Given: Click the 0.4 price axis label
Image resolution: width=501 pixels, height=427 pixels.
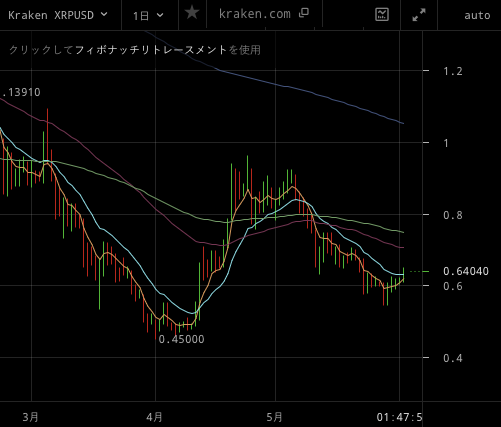Looking at the screenshot, I should [x=453, y=358].
